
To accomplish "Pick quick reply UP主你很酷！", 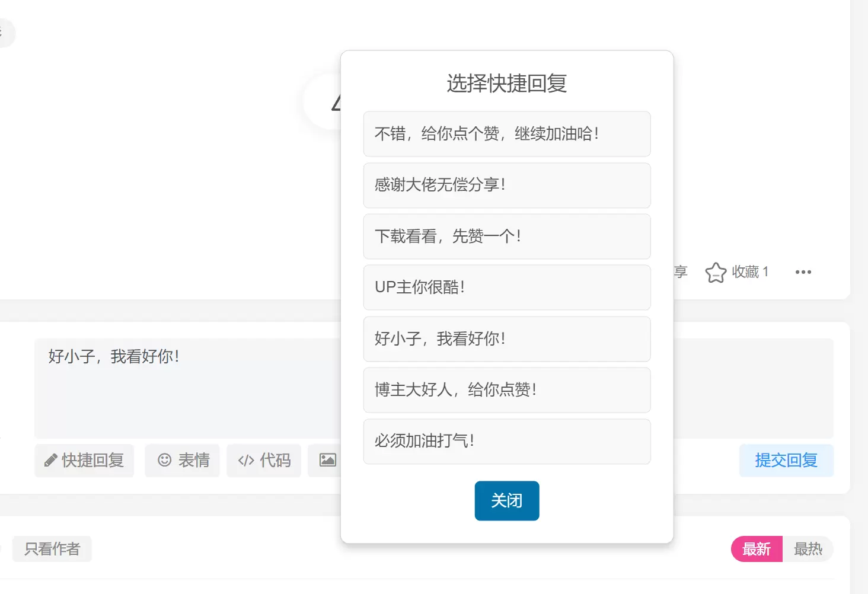I will [x=507, y=288].
